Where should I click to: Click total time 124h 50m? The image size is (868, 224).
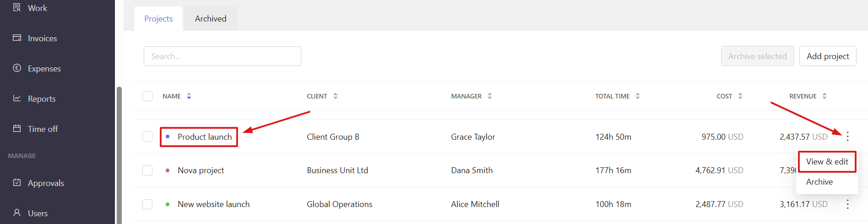pos(613,137)
